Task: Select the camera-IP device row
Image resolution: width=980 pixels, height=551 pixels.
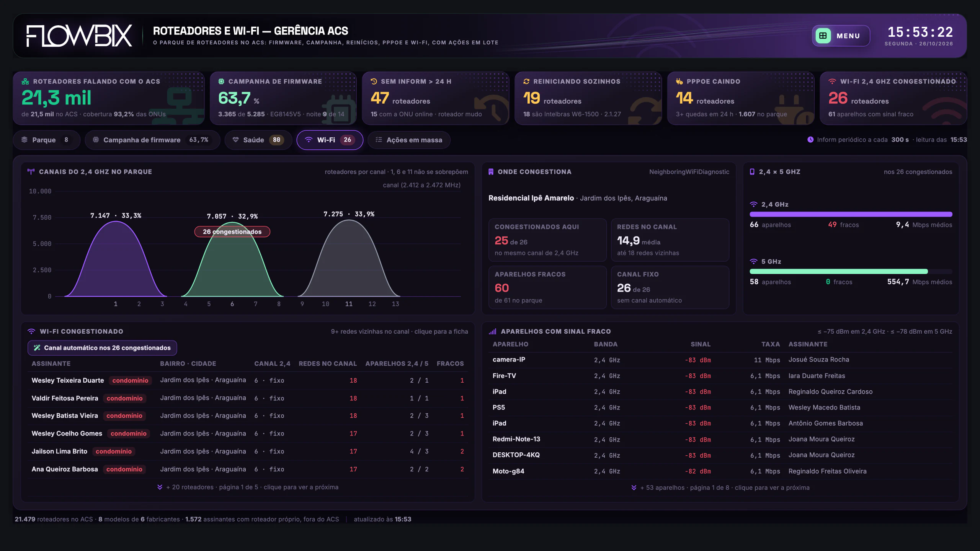Action: coord(720,360)
